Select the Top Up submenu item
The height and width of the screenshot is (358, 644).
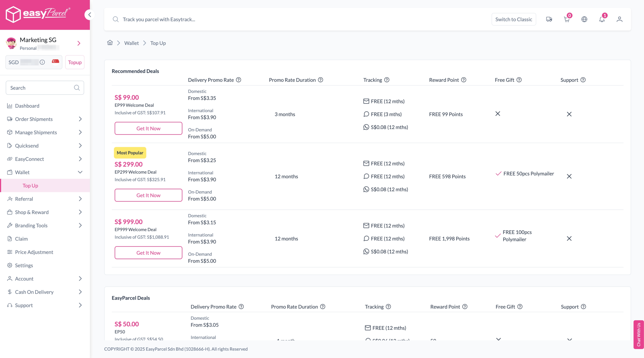point(30,186)
